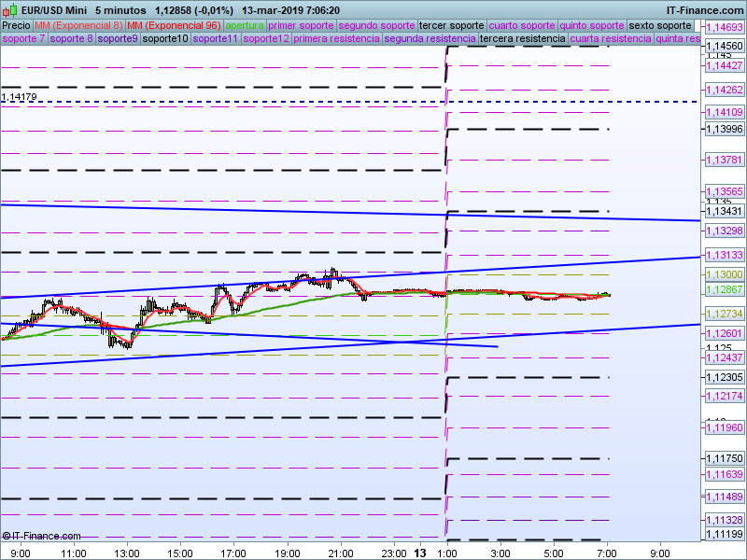Click the 5 minutos timeframe in title
Viewport: 747px width, 560px height.
coord(120,9)
